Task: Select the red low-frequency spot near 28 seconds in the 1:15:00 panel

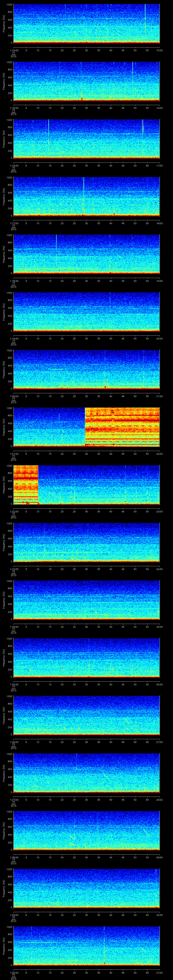Action: click(x=82, y=98)
